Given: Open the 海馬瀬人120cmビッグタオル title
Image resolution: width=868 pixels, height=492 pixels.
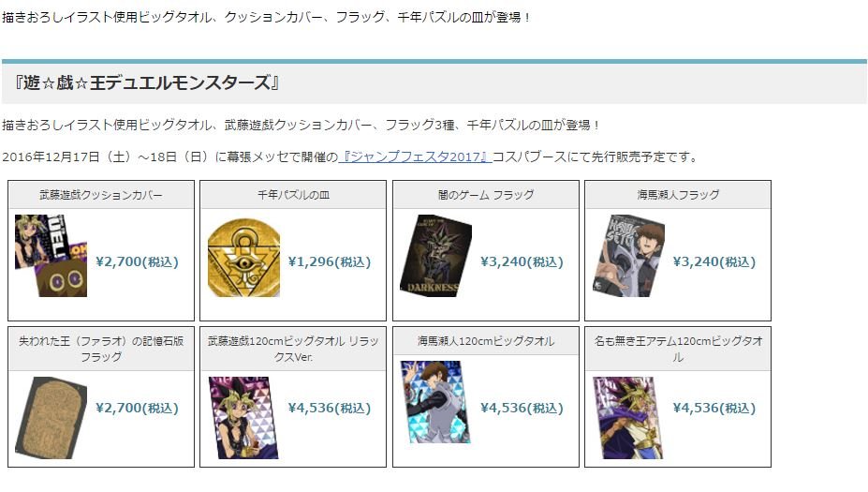Looking at the screenshot, I should (x=485, y=341).
